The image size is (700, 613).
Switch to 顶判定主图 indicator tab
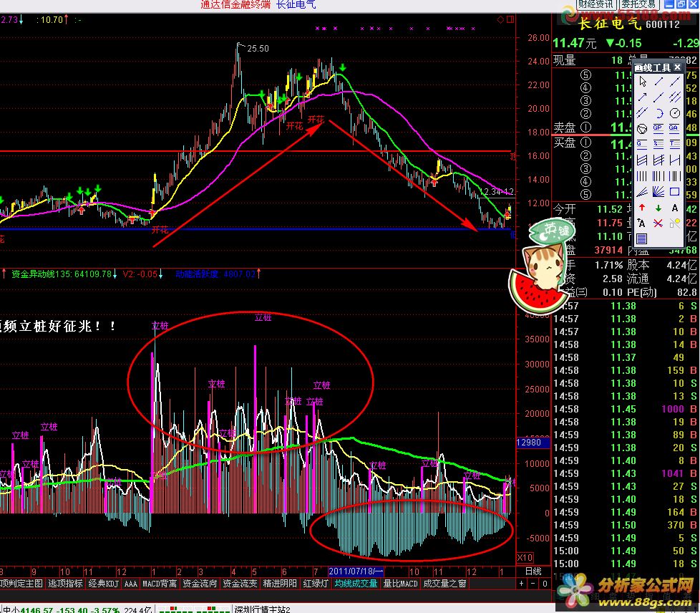[21, 584]
